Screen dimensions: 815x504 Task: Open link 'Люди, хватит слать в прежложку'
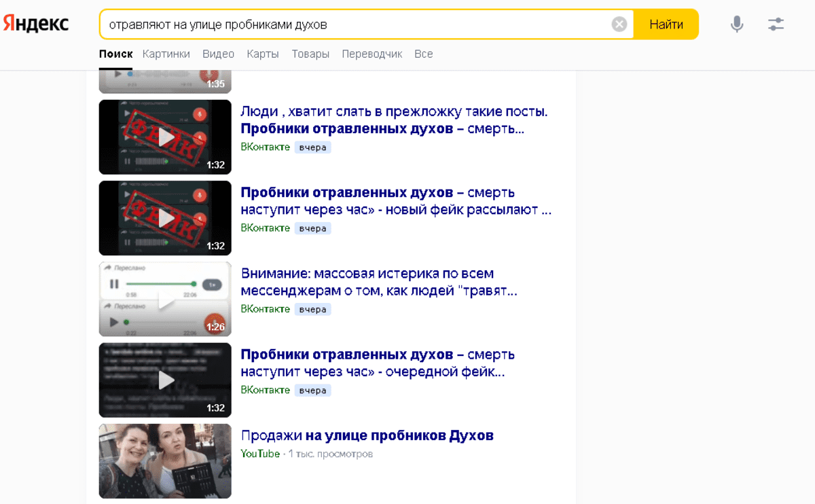click(394, 120)
